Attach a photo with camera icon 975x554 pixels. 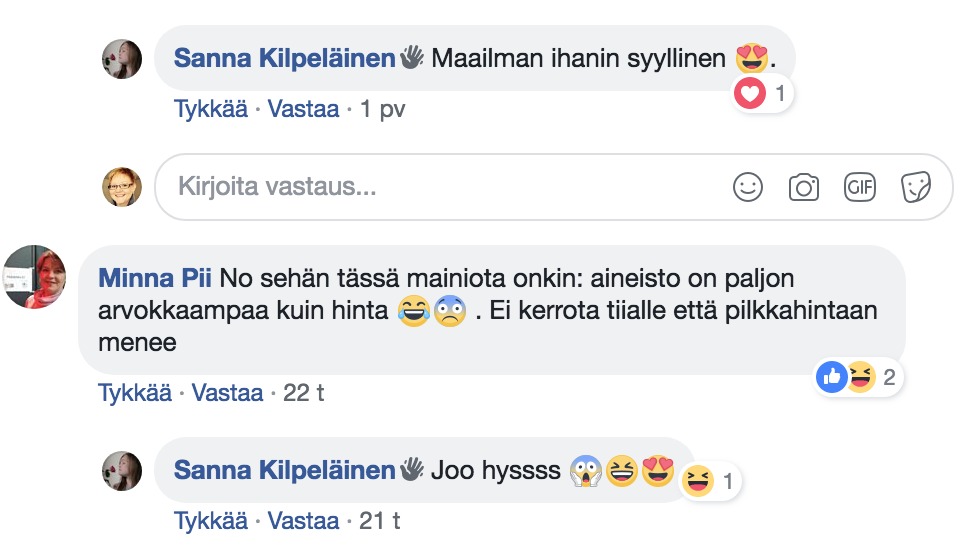click(x=804, y=187)
